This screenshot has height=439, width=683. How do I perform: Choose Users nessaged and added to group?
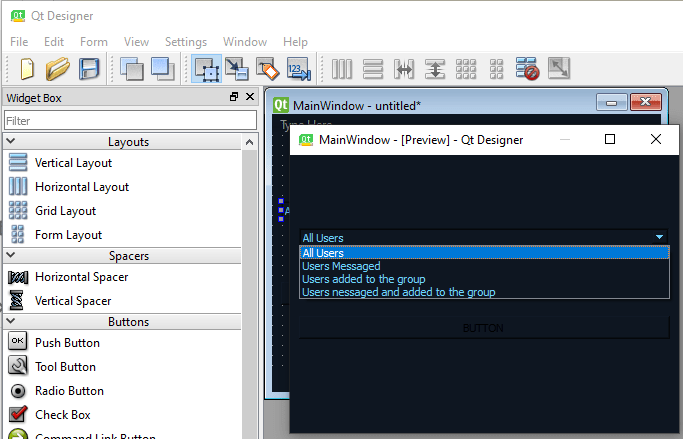(x=484, y=292)
